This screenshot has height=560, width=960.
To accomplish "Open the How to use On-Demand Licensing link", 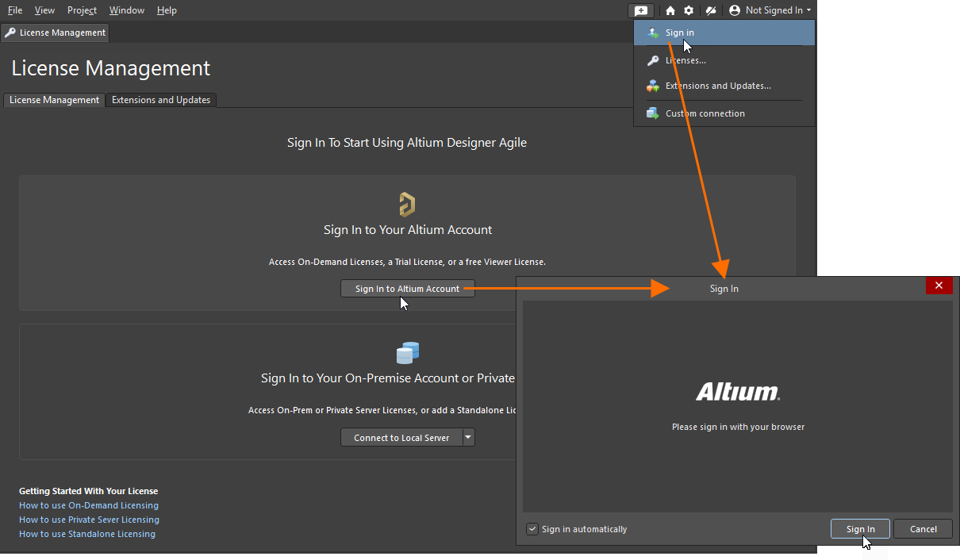I will click(88, 505).
